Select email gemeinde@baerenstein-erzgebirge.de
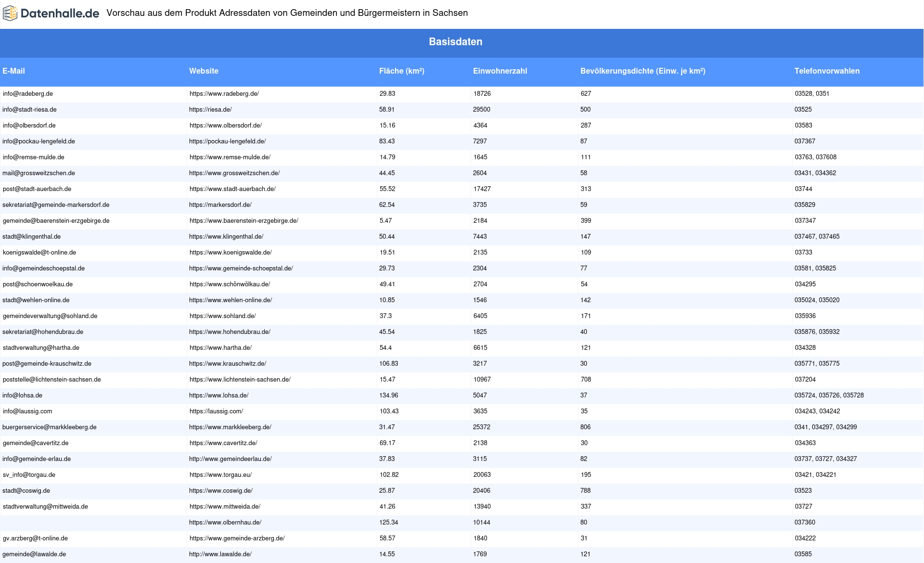 tap(56, 221)
